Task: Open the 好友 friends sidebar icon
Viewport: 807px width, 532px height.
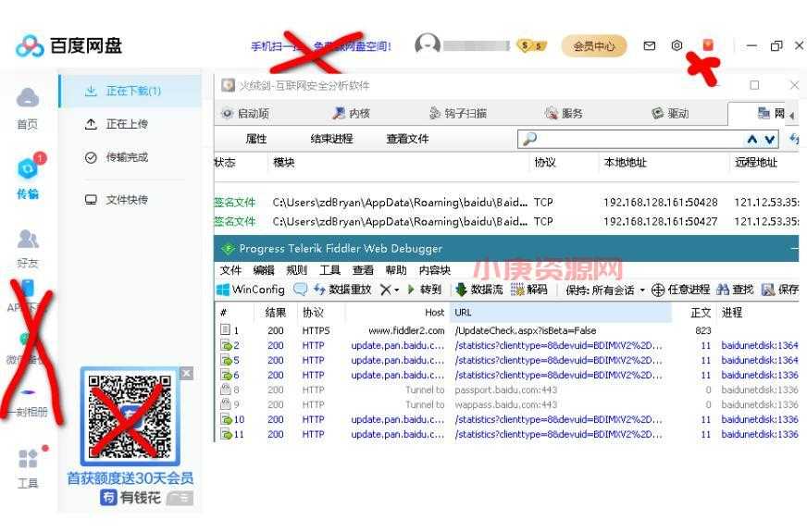Action: 28,241
